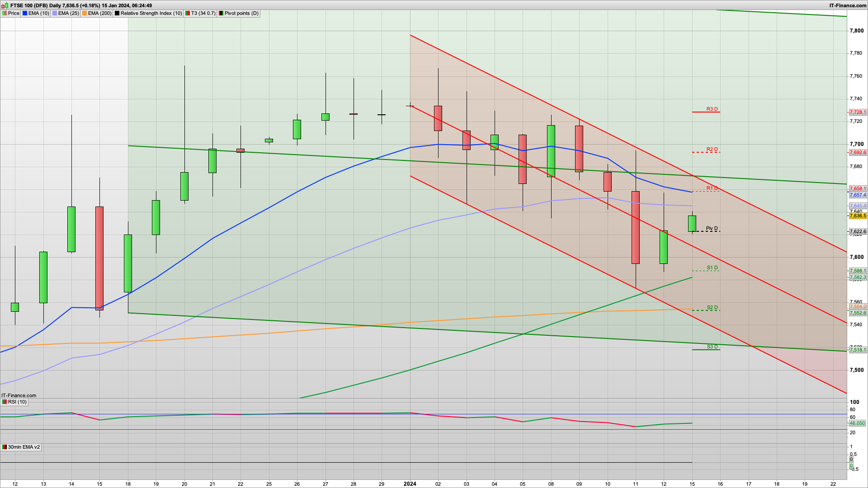Click the 08 date label on time axis
Viewport: 868px width, 488px height.
tap(551, 483)
